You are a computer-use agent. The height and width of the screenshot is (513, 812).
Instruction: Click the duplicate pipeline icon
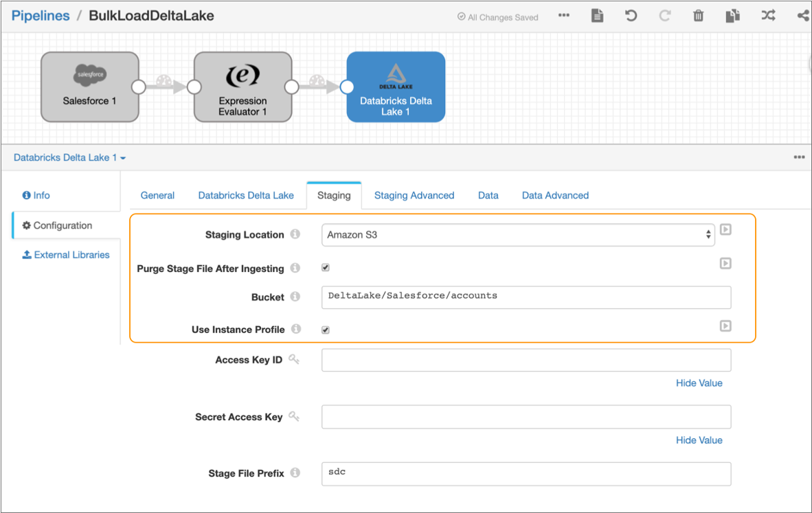click(732, 16)
